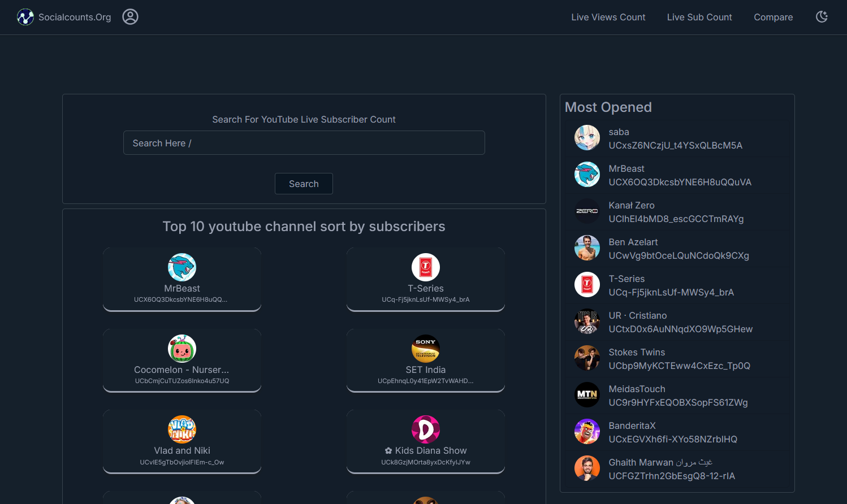
Task: Select Stokes Twins in Most Opened
Action: [637, 352]
